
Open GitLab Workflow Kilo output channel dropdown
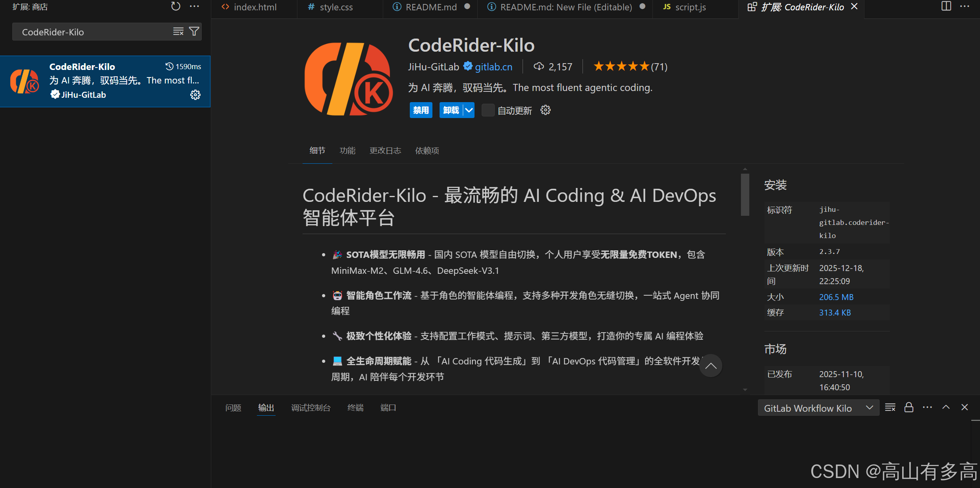point(818,408)
